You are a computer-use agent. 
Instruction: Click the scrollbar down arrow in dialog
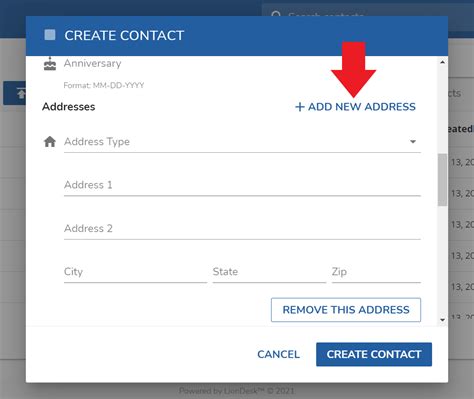click(442, 320)
